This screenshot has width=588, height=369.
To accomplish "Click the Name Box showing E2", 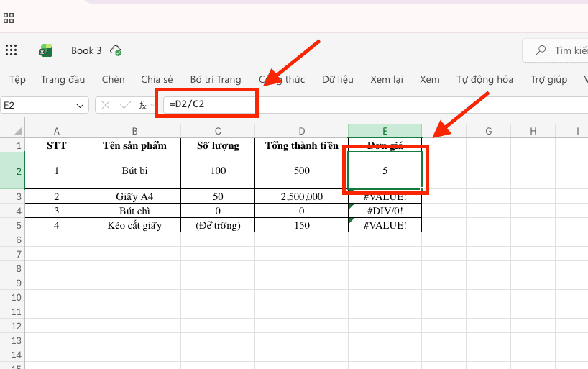I will point(45,105).
